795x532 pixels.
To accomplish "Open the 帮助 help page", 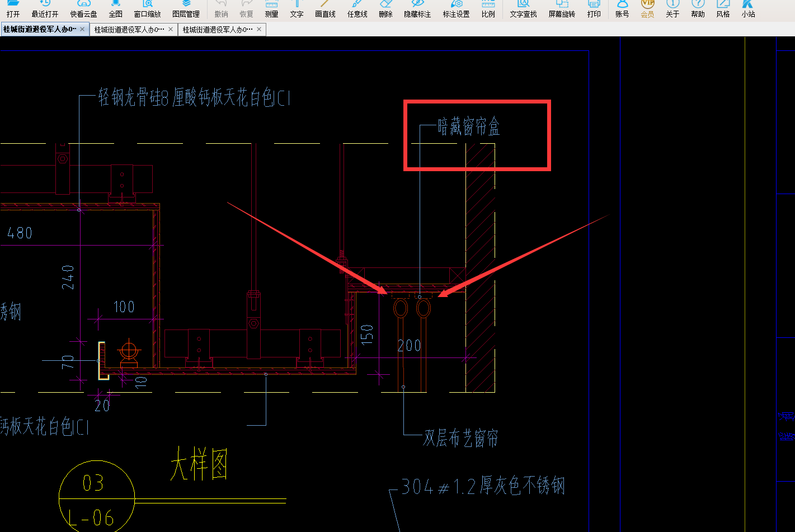I will pyautogui.click(x=698, y=10).
